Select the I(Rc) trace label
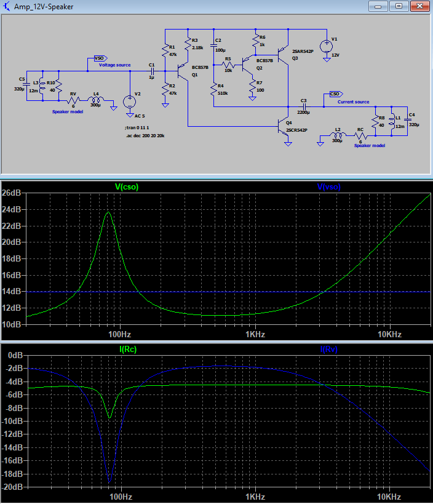Image resolution: width=433 pixels, height=504 pixels. tap(128, 349)
